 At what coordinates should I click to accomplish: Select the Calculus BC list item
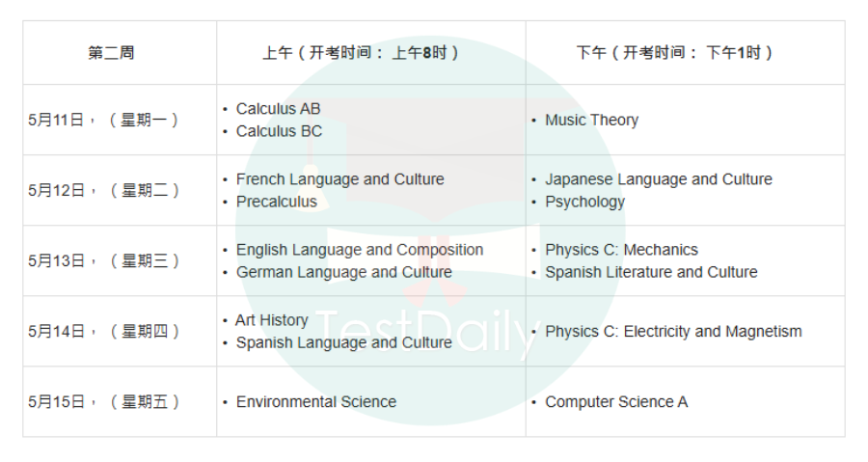(279, 131)
